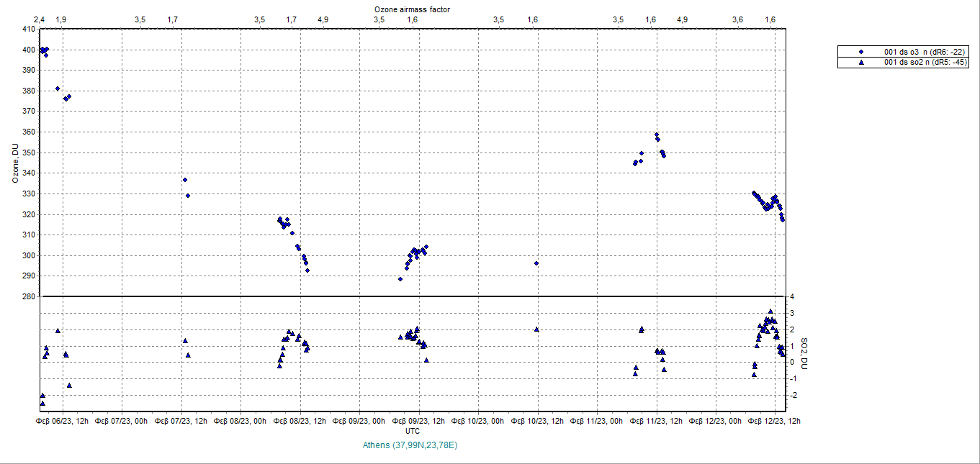Select the '001 ds o3 n' legend entry
The width and height of the screenshot is (980, 464).
pyautogui.click(x=925, y=53)
